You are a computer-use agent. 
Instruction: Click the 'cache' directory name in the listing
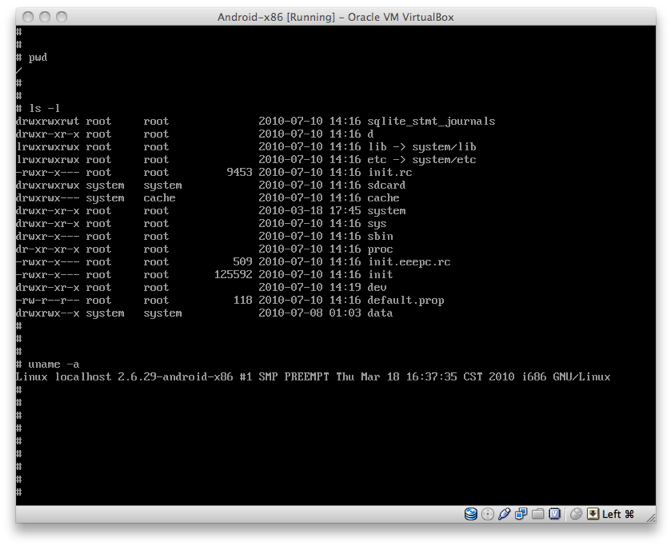click(x=383, y=198)
